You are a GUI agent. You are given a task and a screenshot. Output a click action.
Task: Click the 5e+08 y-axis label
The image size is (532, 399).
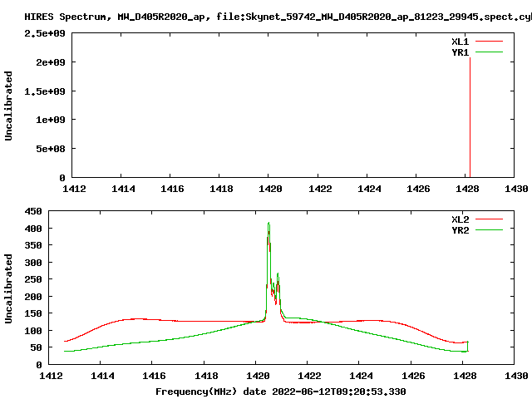click(51, 149)
